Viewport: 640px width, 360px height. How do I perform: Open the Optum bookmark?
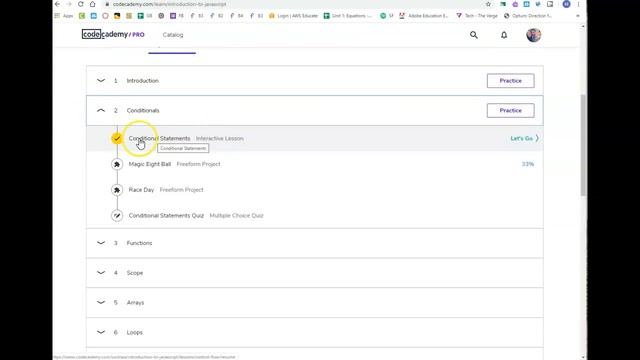pyautogui.click(x=528, y=16)
